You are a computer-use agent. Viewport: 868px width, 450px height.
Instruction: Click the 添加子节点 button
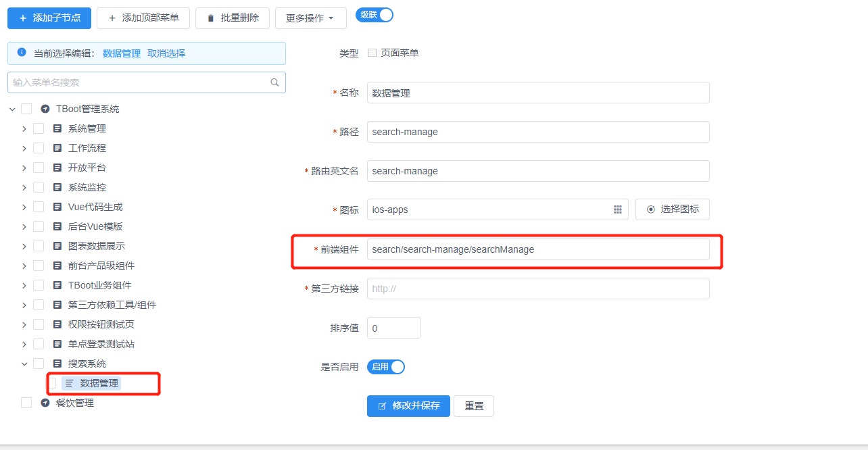click(x=49, y=18)
